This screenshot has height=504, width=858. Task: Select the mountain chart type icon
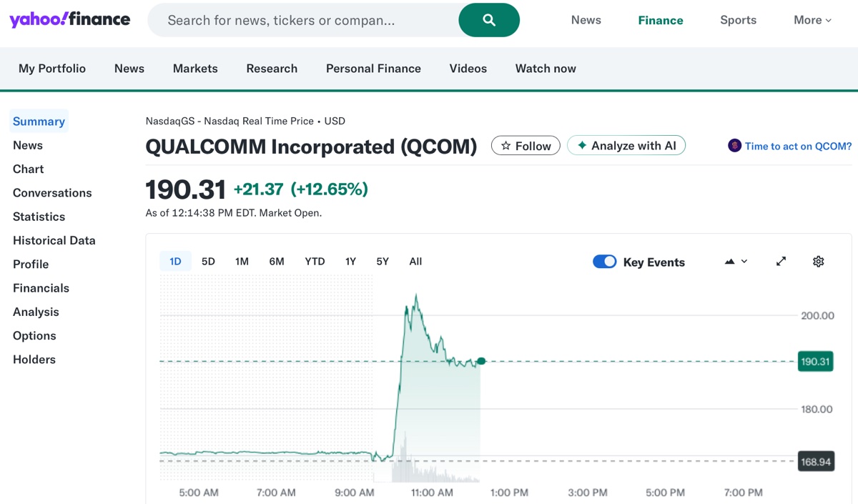(x=731, y=262)
